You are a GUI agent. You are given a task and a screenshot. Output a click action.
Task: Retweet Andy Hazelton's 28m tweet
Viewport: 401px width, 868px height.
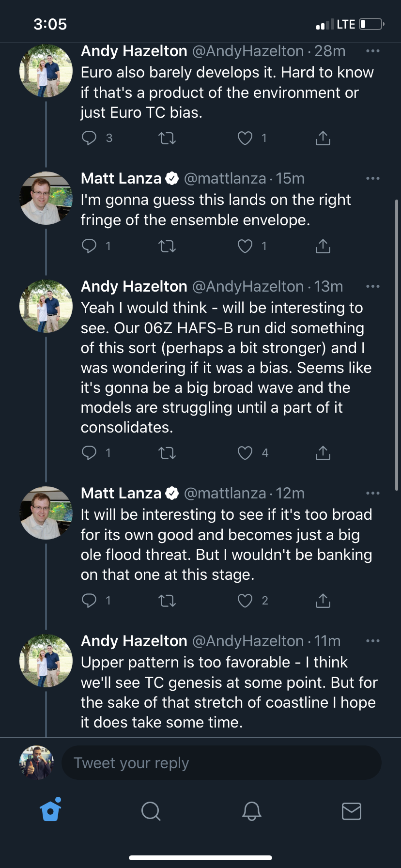167,139
